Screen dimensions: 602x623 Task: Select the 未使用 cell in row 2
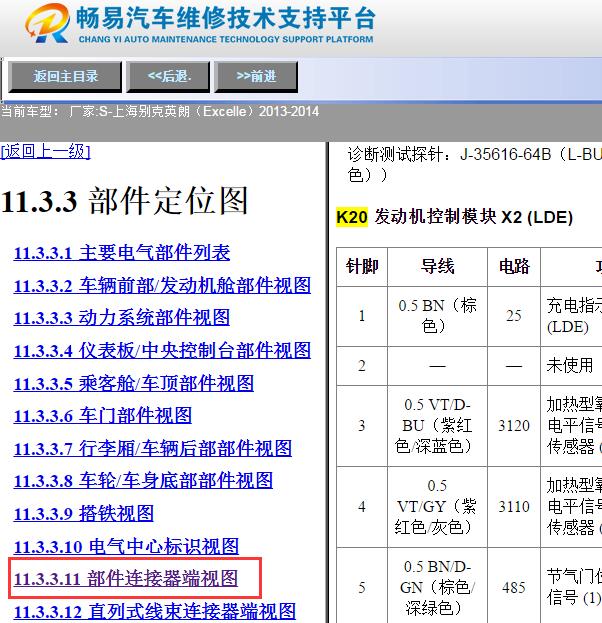(x=571, y=366)
